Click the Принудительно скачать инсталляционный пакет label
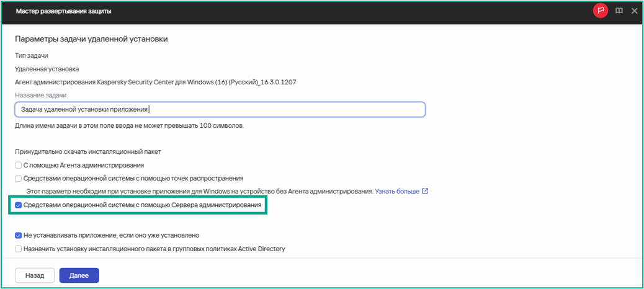The height and width of the screenshot is (289, 644). (x=88, y=152)
